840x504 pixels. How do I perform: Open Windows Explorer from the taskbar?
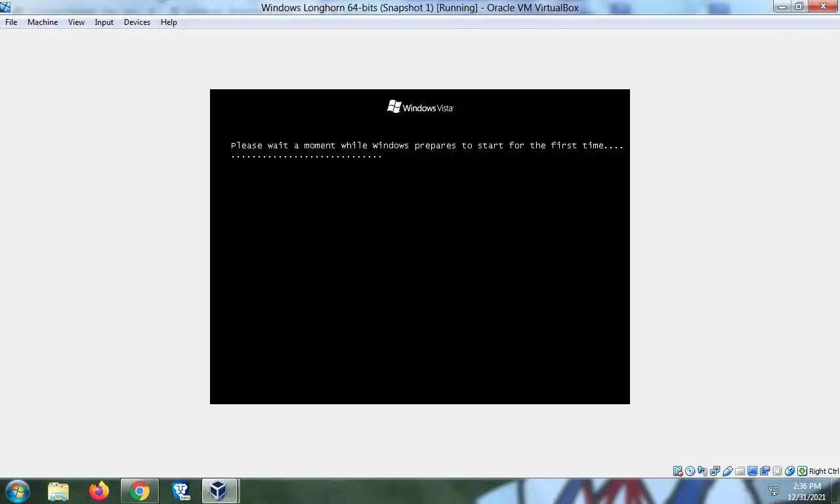58,491
